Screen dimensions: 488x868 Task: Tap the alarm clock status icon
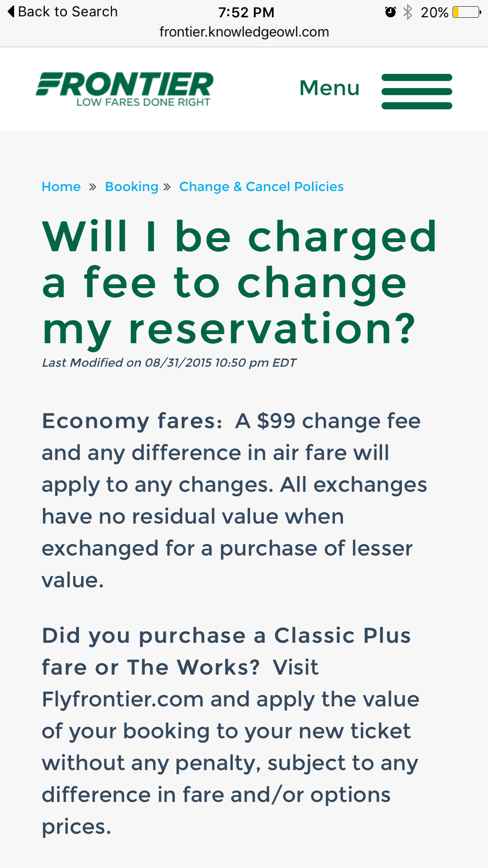pos(390,12)
